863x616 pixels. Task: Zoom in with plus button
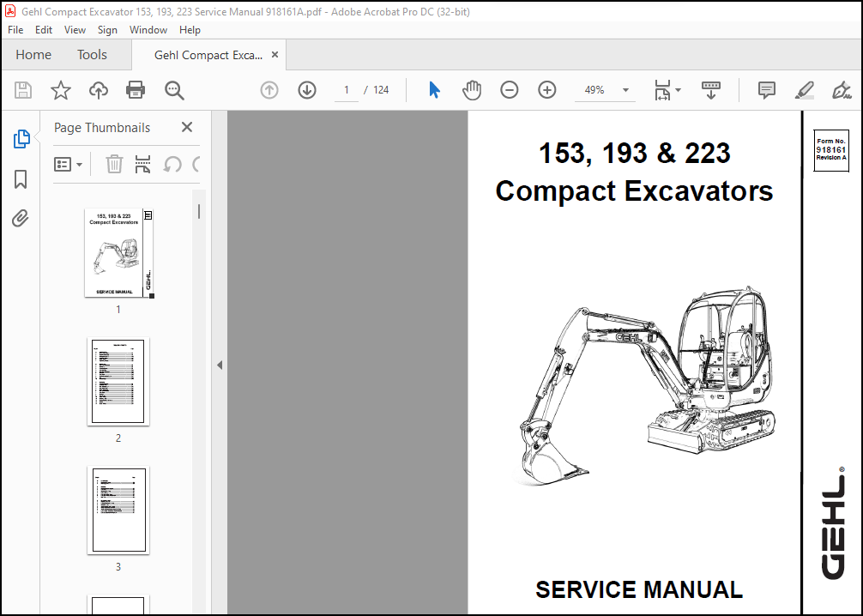point(547,90)
